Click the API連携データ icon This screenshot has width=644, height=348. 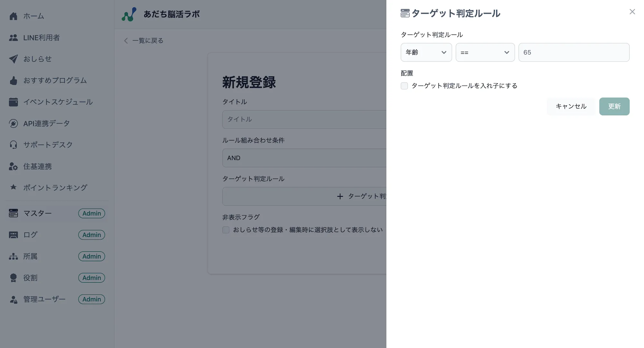(14, 123)
